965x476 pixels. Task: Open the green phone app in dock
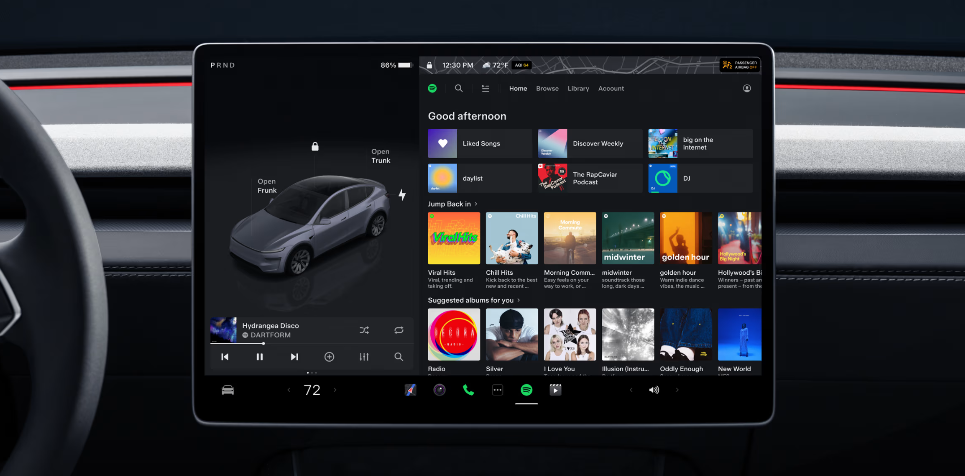coord(468,390)
